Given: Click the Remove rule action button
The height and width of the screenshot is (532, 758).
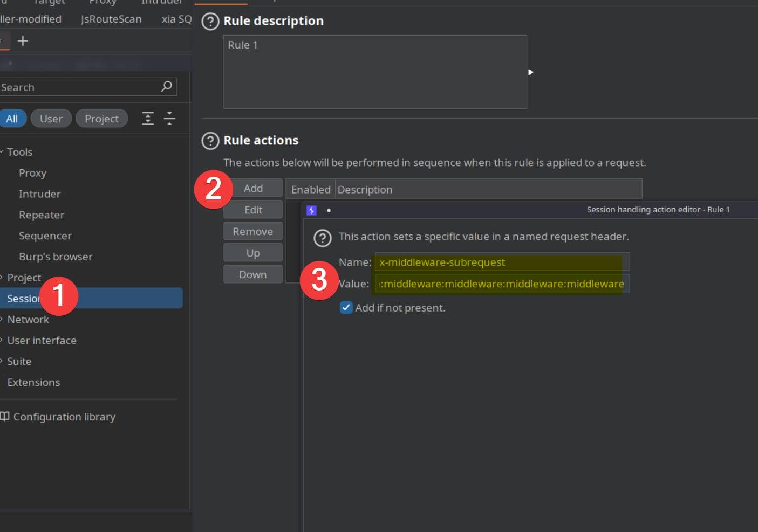Looking at the screenshot, I should coord(253,231).
